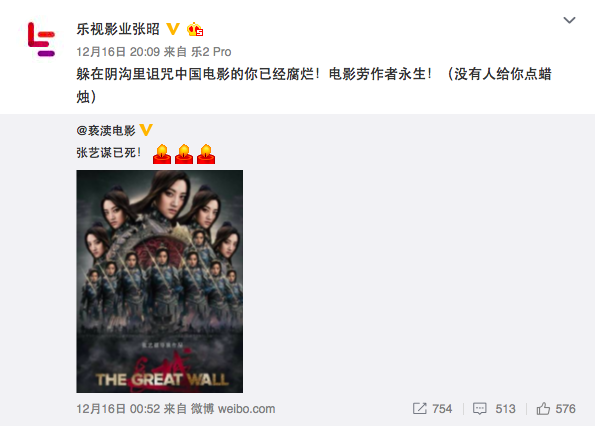Open the 754 reposts count

tap(442, 409)
